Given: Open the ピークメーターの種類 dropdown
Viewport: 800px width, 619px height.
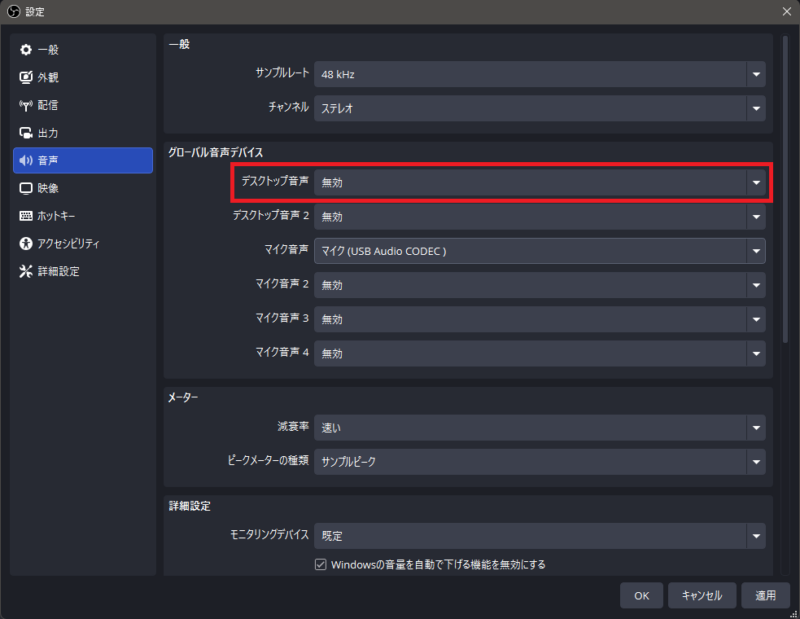Looking at the screenshot, I should (539, 462).
